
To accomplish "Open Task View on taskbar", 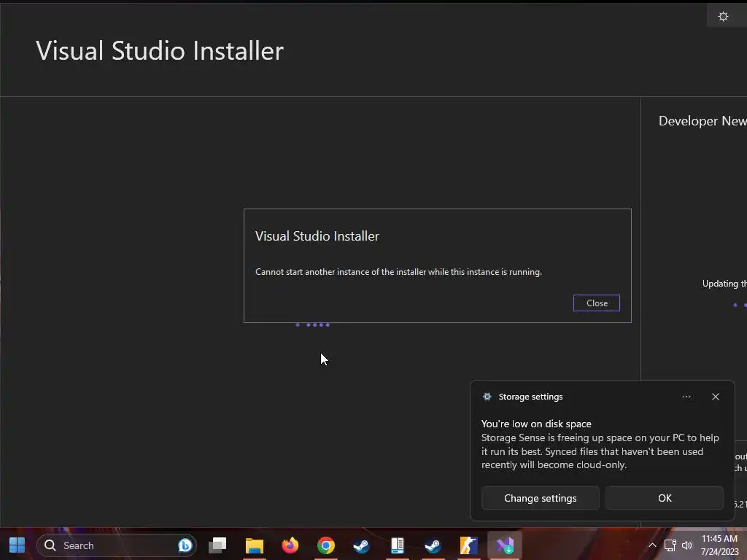I will pos(217,545).
